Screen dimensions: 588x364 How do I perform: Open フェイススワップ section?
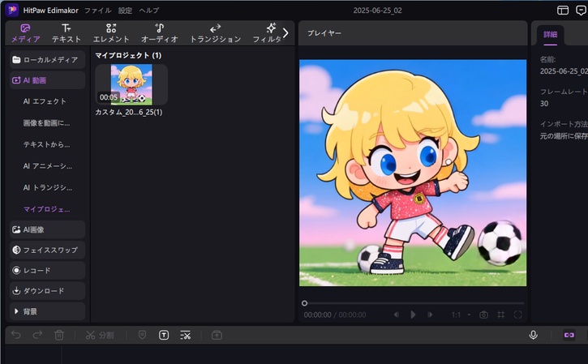(47, 250)
